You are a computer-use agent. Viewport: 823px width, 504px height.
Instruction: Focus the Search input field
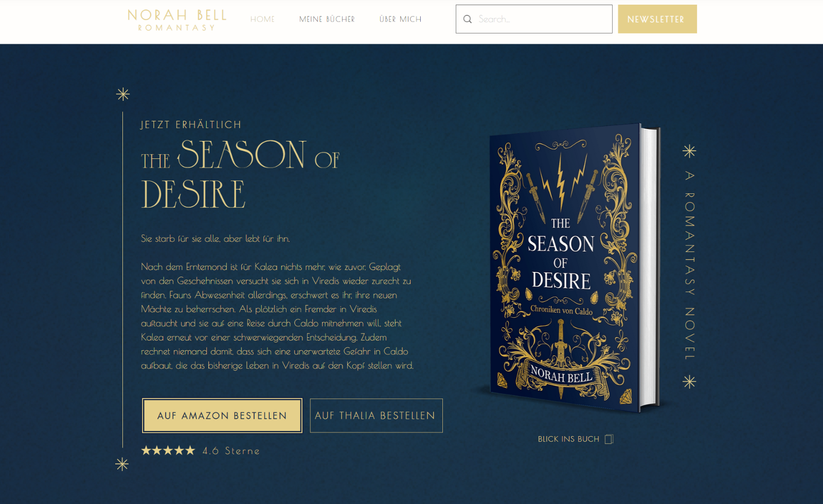click(534, 19)
